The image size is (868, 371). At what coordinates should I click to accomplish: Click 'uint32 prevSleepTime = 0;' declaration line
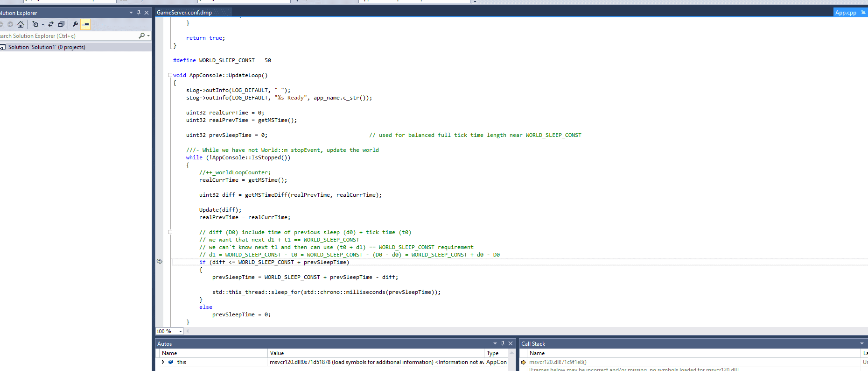click(227, 135)
